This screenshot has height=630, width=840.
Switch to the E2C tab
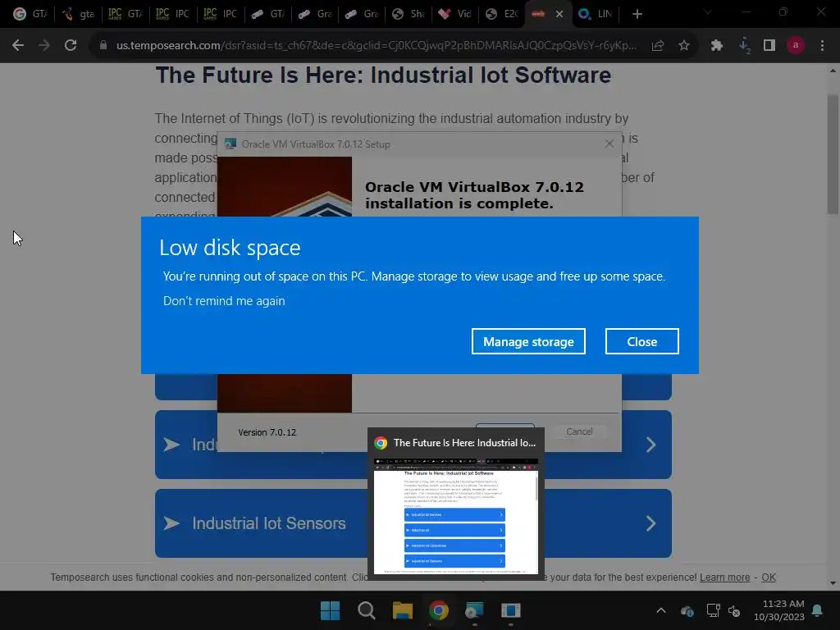coord(503,14)
